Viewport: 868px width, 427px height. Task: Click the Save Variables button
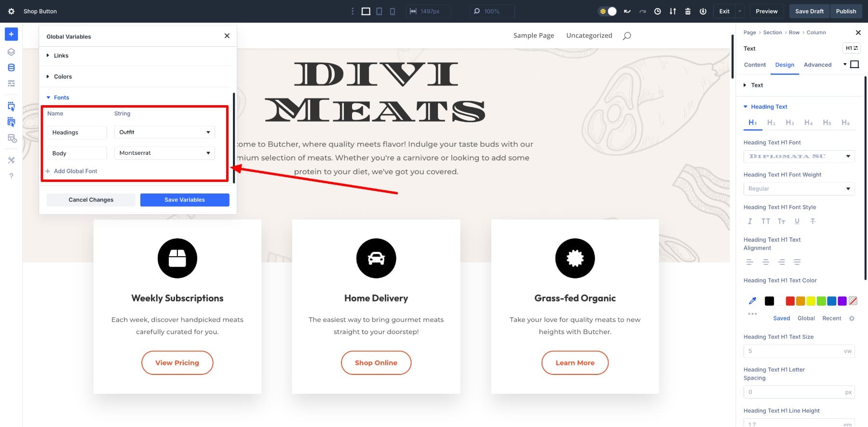click(x=185, y=200)
